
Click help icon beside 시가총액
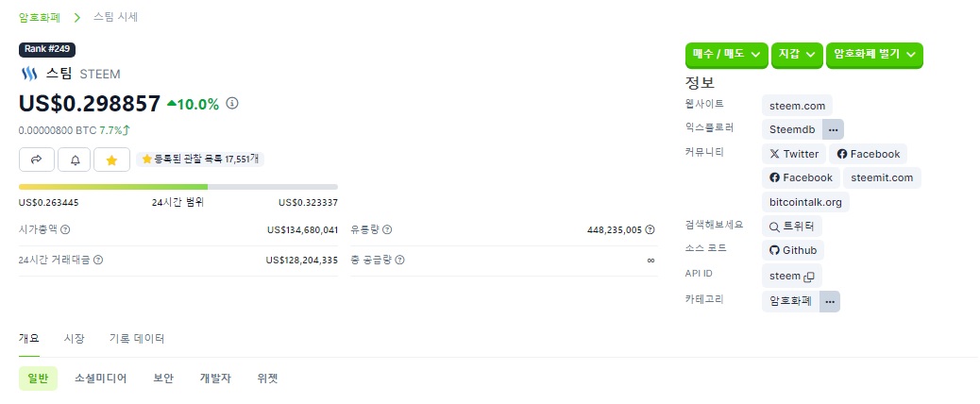[65, 229]
